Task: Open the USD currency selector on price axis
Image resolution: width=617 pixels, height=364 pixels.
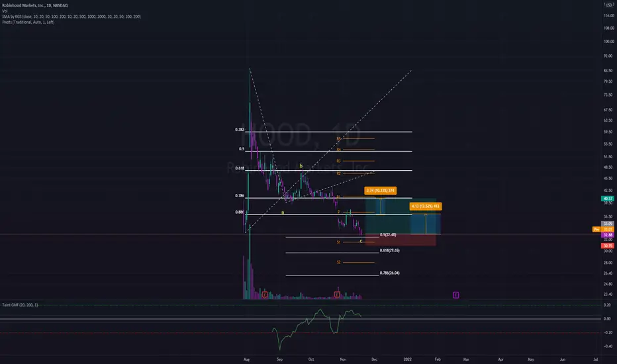Action: click(609, 5)
